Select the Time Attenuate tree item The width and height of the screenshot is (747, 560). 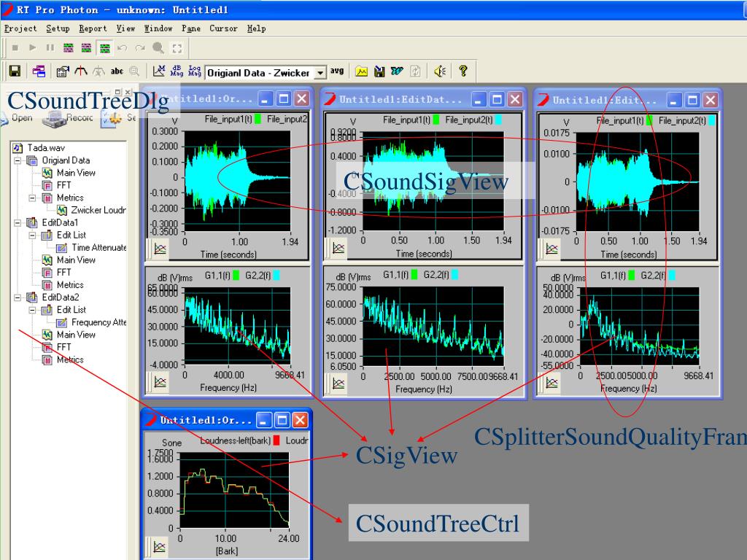[98, 248]
